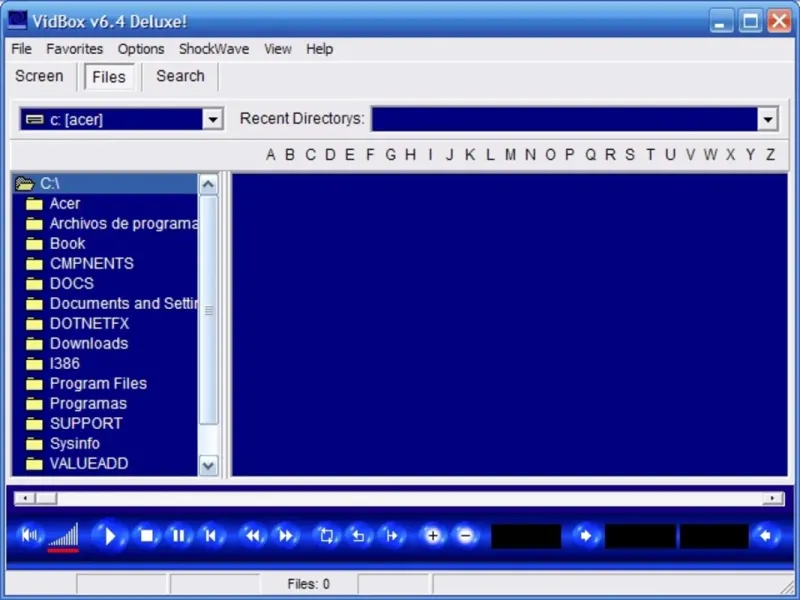Fast forward the video
Screen dimensions: 800x600
pos(286,536)
